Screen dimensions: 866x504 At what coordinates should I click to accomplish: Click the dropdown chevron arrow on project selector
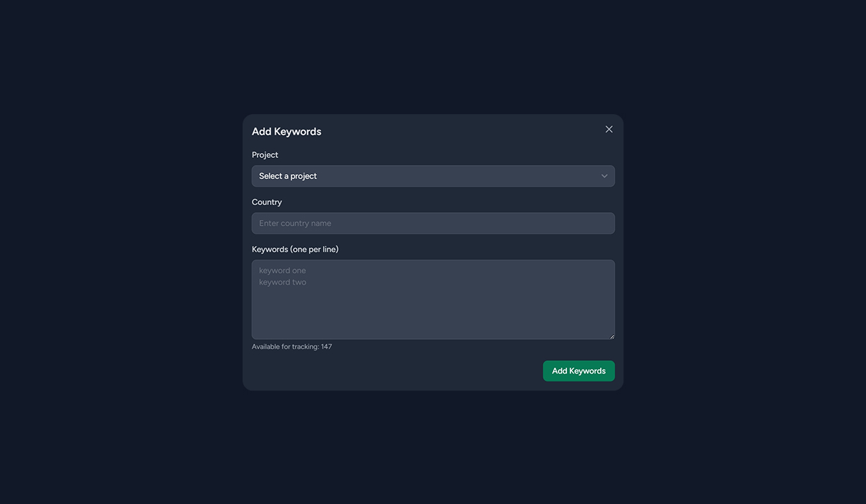tap(604, 176)
